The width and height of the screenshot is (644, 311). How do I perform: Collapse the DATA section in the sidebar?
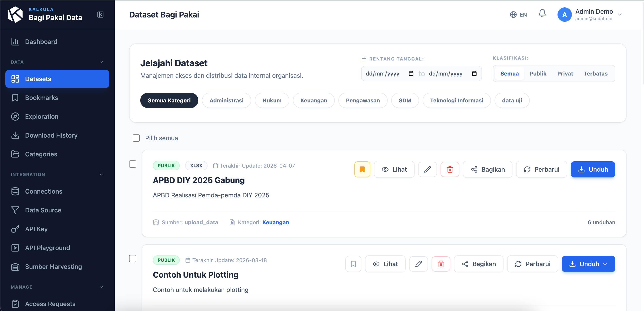click(x=101, y=62)
